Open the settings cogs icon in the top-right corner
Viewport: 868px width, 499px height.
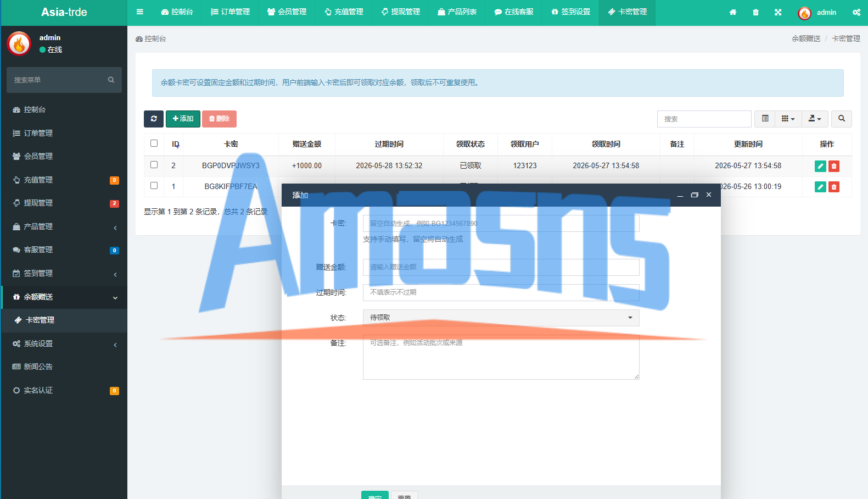[x=856, y=12]
